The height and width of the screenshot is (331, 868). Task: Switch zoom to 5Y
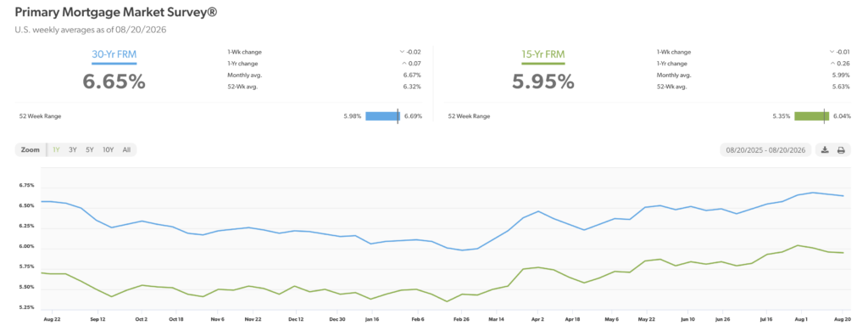[90, 149]
